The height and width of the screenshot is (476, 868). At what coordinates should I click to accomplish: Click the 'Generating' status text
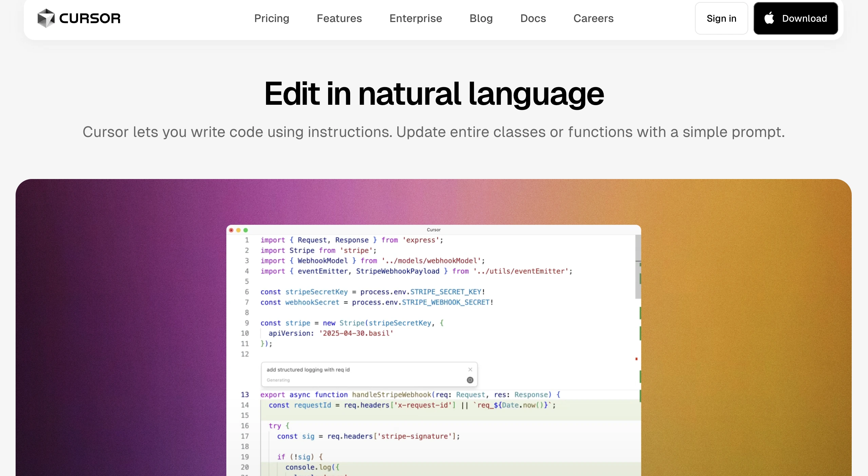point(278,380)
